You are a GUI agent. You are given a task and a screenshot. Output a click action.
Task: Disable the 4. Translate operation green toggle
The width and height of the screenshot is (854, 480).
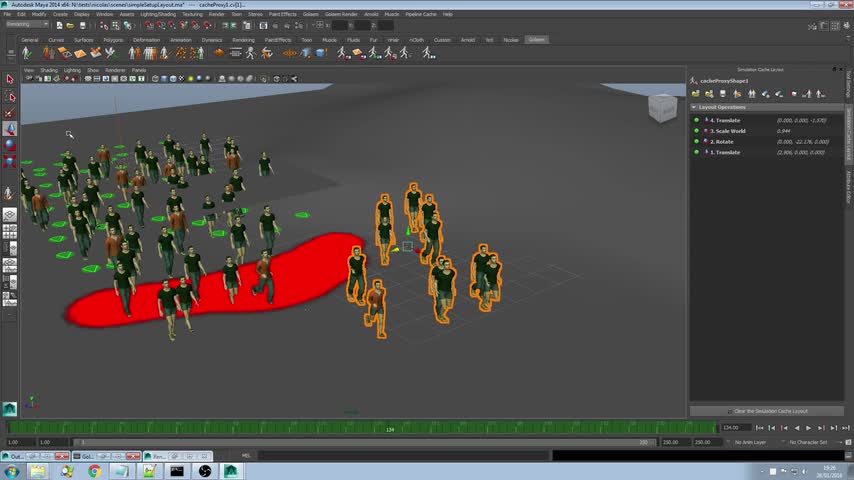pyautogui.click(x=696, y=120)
